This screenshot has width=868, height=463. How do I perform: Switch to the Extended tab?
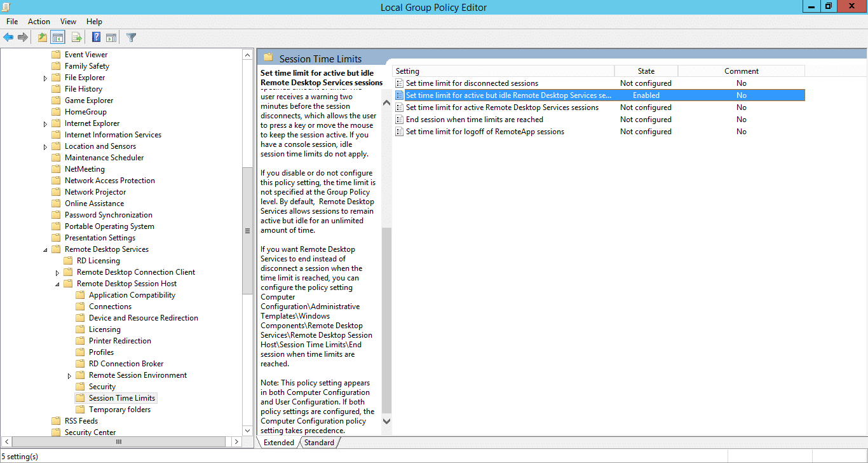tap(279, 443)
